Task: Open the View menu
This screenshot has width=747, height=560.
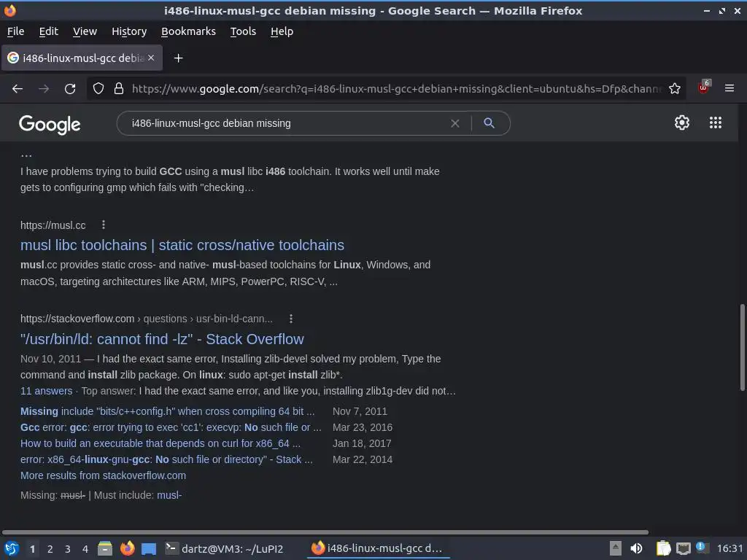Action: tap(85, 31)
